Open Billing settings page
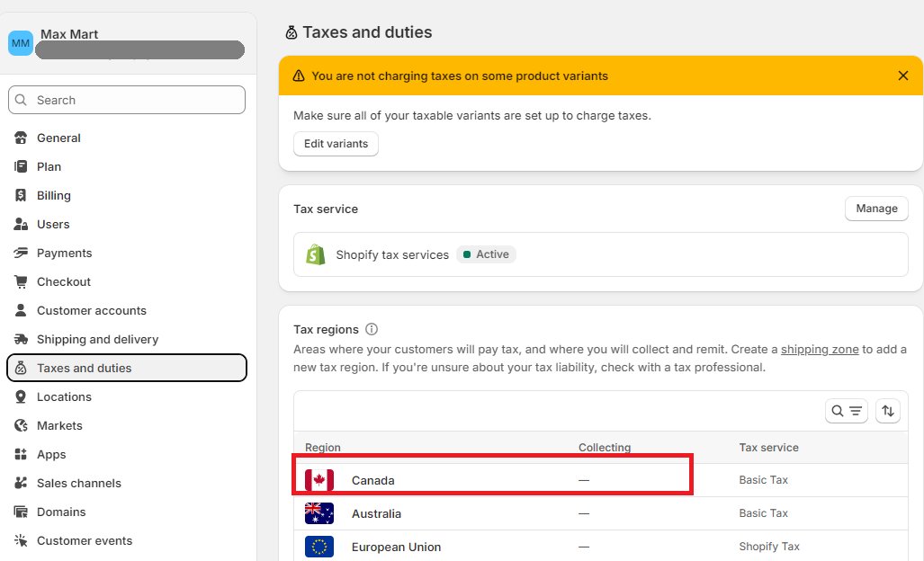 click(x=54, y=196)
